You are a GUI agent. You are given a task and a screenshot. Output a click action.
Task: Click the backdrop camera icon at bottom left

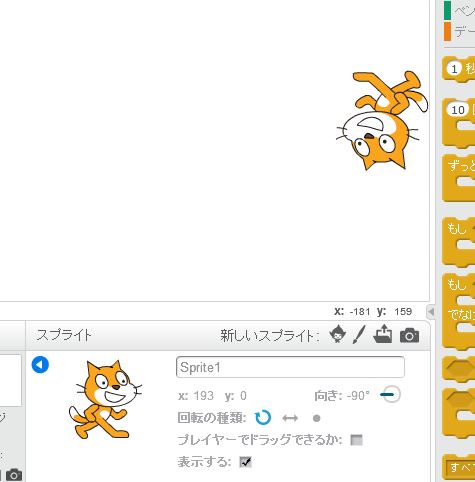click(14, 475)
